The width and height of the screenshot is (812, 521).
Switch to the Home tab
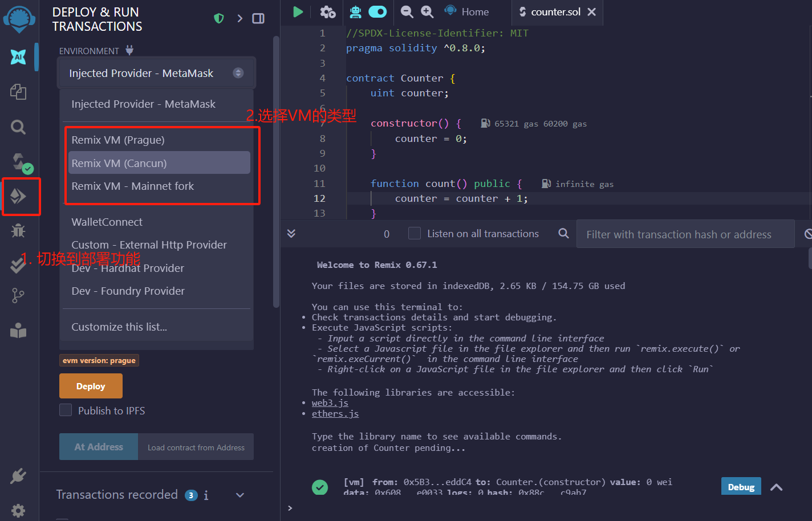(468, 11)
